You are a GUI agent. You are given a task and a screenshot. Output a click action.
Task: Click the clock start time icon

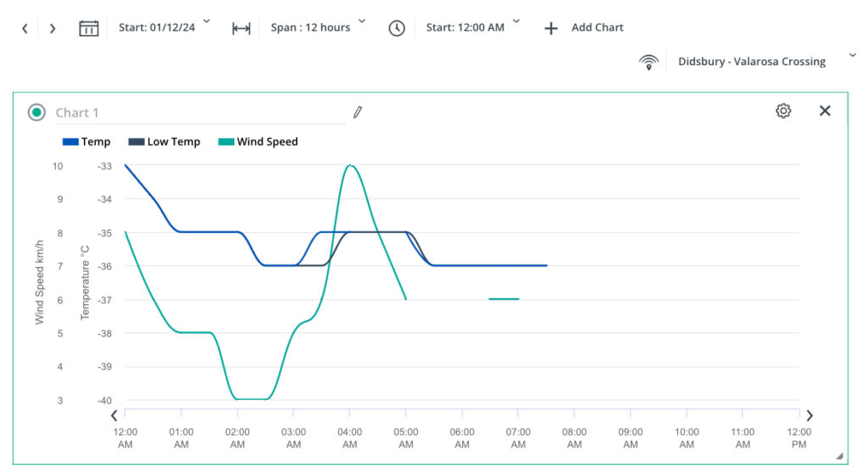coord(397,28)
